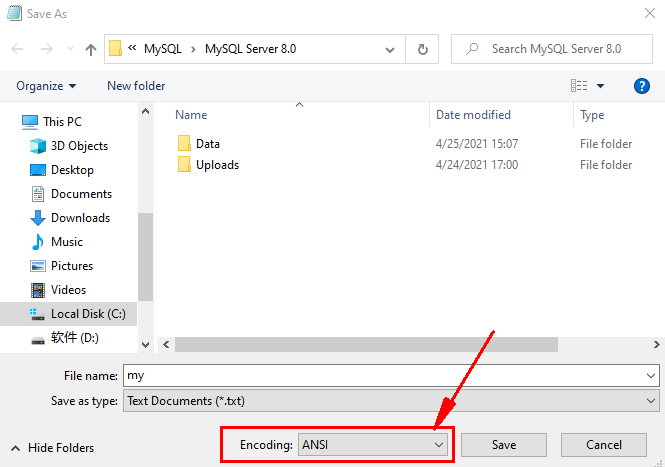Screen dimensions: 665x467
Task: Select the Music library icon
Action: [x=39, y=242]
